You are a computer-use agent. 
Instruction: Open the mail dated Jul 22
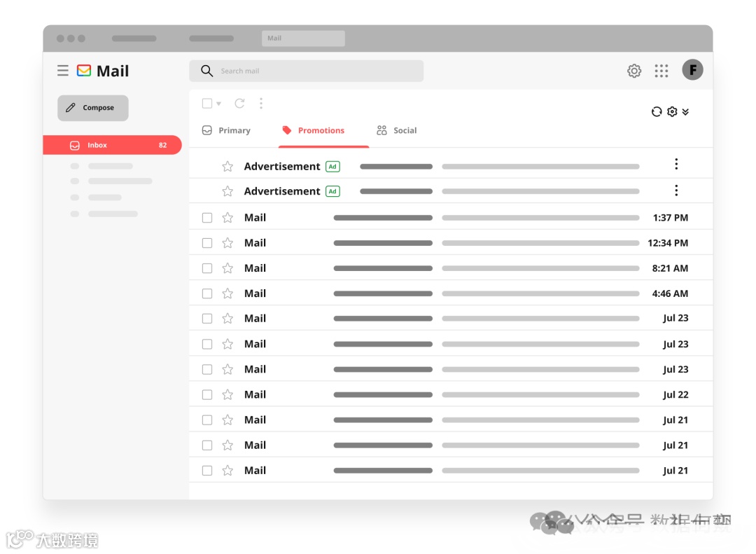451,395
